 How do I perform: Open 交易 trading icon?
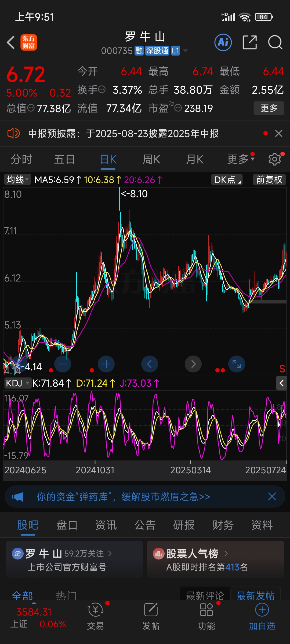point(95,616)
